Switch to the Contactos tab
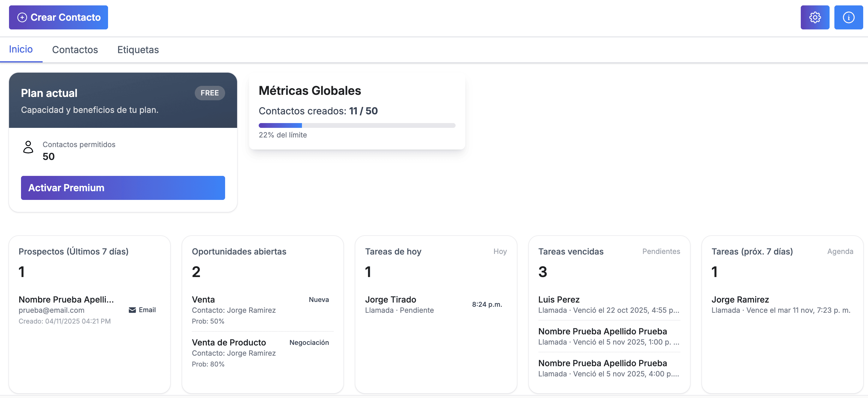The width and height of the screenshot is (868, 398). (x=75, y=50)
